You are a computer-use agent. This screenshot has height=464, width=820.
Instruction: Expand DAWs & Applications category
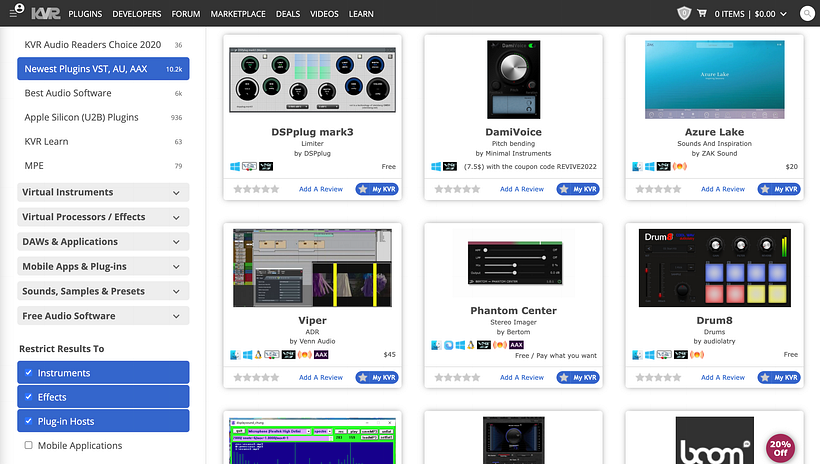[103, 242]
